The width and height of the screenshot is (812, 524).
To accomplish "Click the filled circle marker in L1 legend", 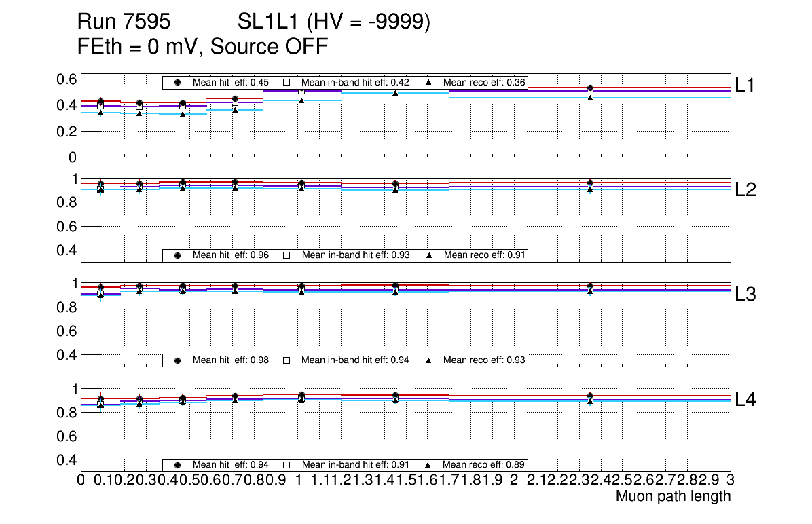I will pyautogui.click(x=177, y=82).
